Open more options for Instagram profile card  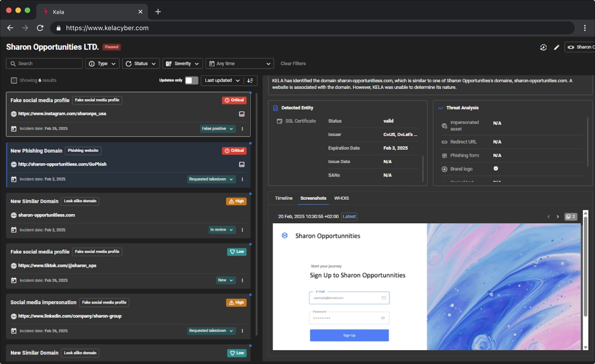242,129
